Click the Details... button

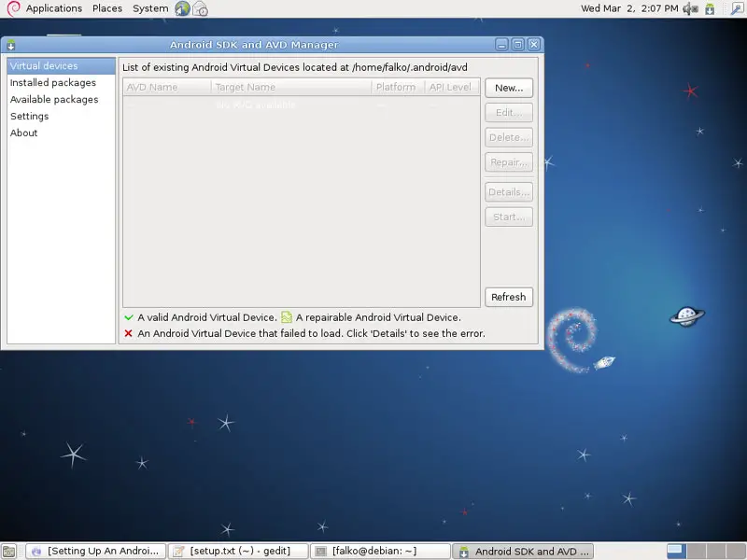509,192
